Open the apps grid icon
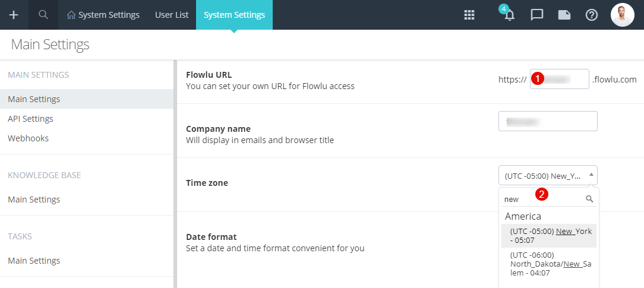The image size is (644, 288). coord(469,15)
